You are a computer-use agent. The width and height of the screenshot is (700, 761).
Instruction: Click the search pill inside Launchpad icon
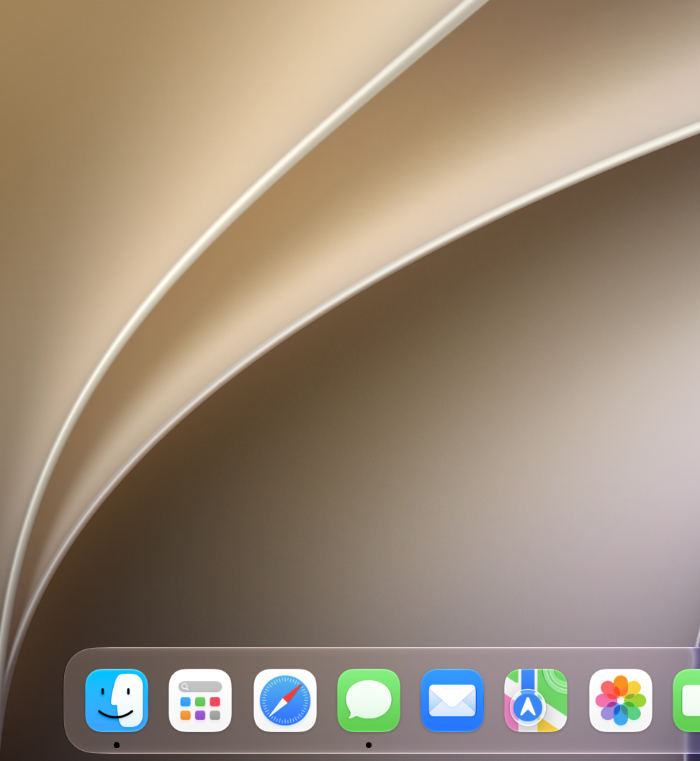(200, 686)
